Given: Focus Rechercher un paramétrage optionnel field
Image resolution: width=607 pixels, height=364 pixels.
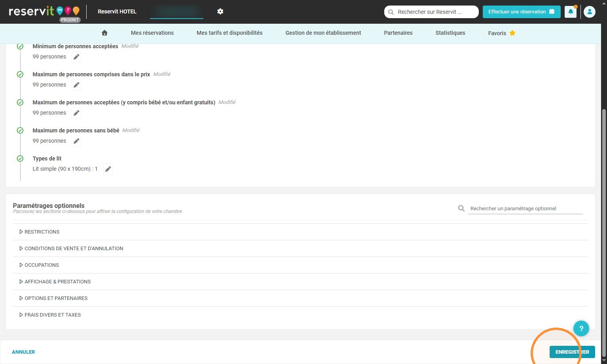Looking at the screenshot, I should (x=525, y=208).
